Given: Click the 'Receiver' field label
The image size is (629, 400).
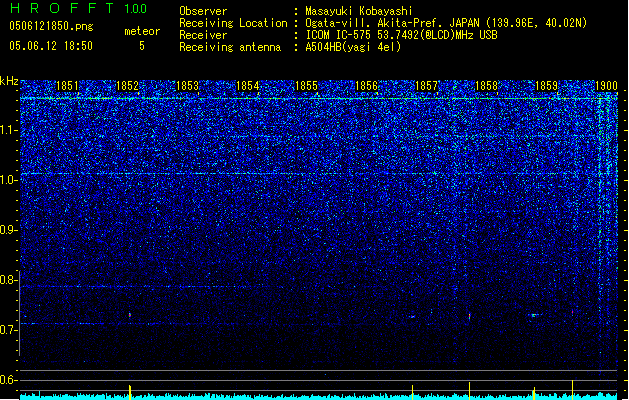Looking at the screenshot, I should coord(203,35).
